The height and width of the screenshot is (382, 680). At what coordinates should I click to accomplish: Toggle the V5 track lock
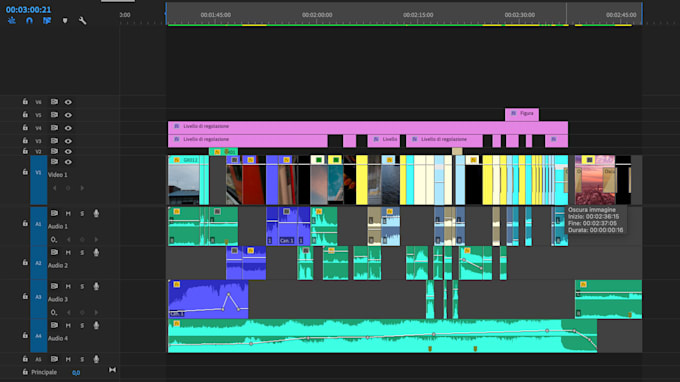click(x=25, y=114)
